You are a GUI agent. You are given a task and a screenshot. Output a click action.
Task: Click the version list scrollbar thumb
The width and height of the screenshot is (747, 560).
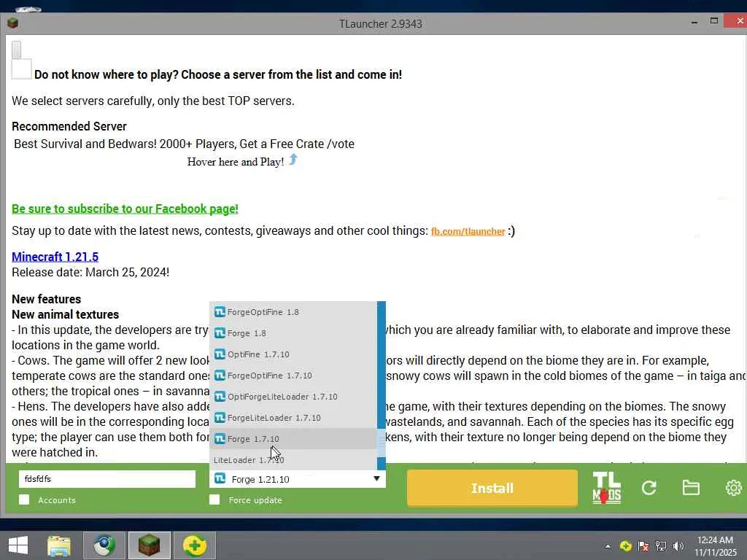coord(381,443)
